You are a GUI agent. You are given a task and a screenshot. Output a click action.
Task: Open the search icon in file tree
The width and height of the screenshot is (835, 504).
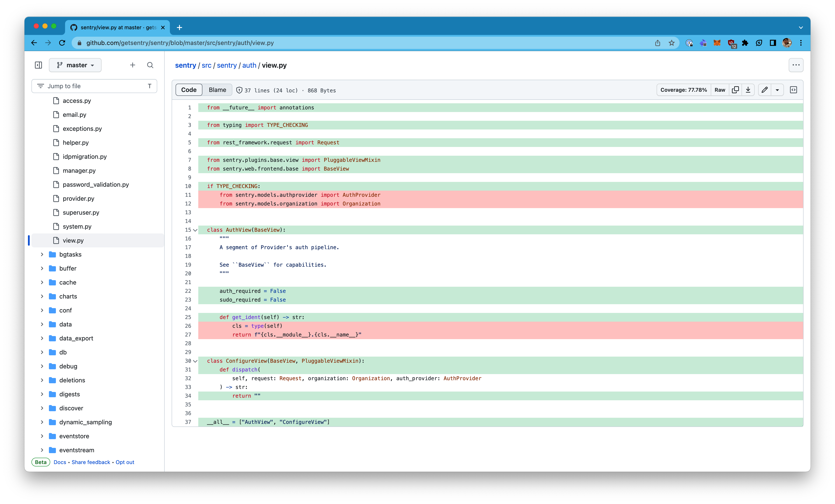150,65
